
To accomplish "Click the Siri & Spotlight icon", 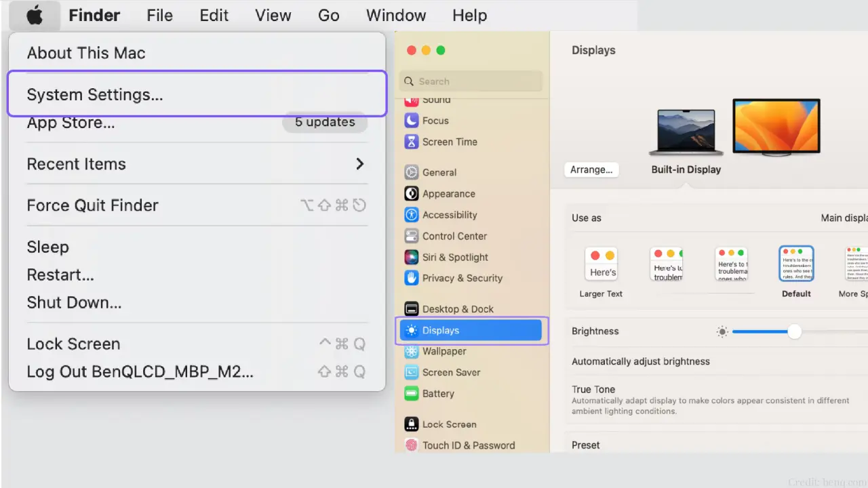I will pos(411,257).
